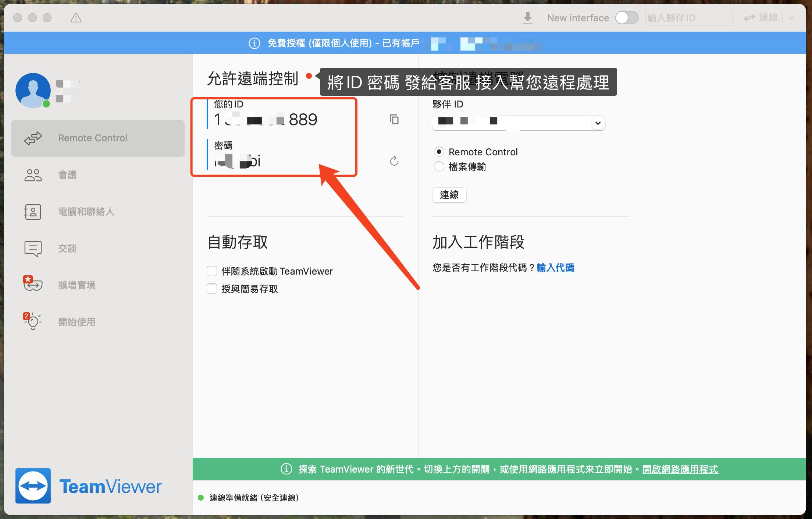The image size is (812, 519).
Task: Toggle the New interface switch
Action: coord(627,18)
